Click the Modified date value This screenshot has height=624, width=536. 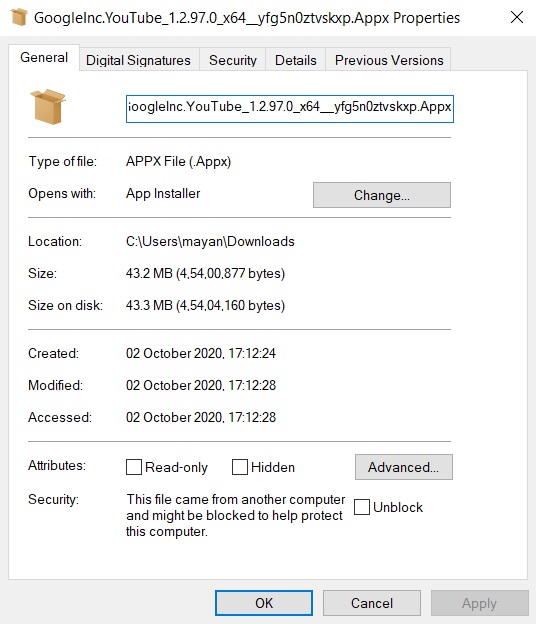click(x=201, y=385)
